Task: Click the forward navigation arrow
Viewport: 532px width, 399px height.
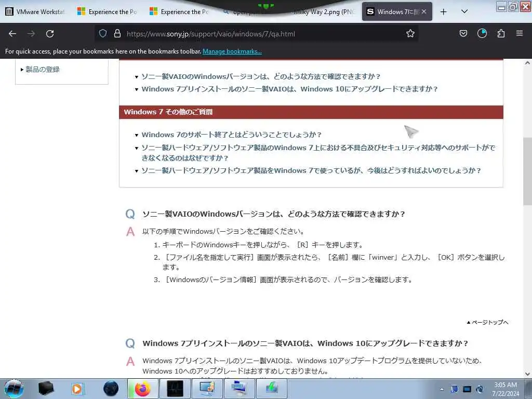Action: 31,34
